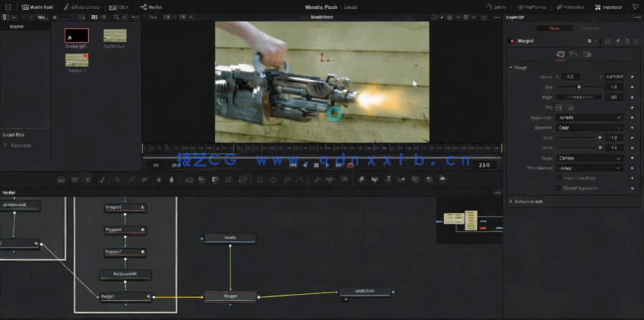The image size is (644, 320).
Task: Play the clip forward
Action: coord(328,165)
